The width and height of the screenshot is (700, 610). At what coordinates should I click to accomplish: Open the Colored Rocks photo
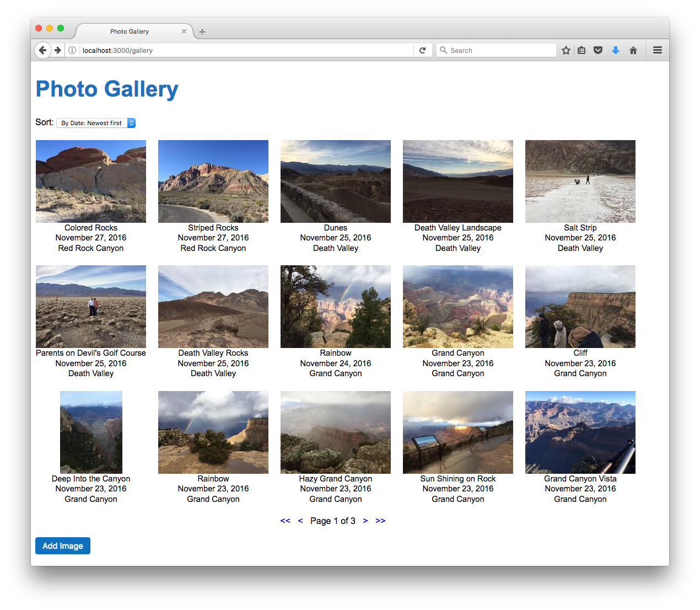pos(91,181)
